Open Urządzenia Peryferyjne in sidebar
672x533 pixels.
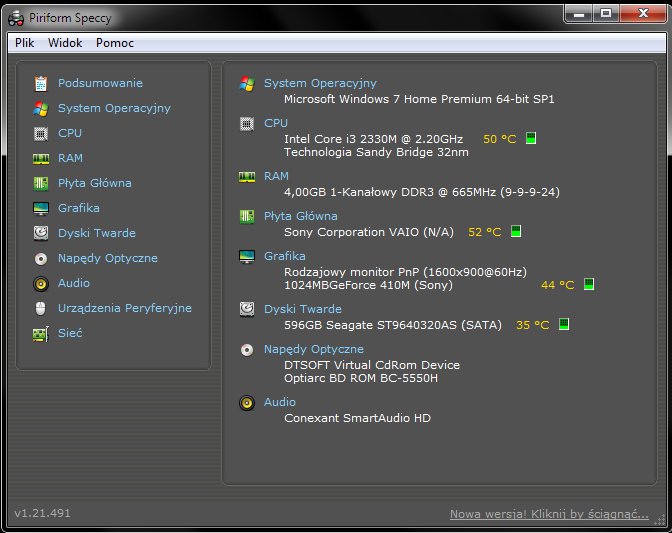tap(125, 308)
